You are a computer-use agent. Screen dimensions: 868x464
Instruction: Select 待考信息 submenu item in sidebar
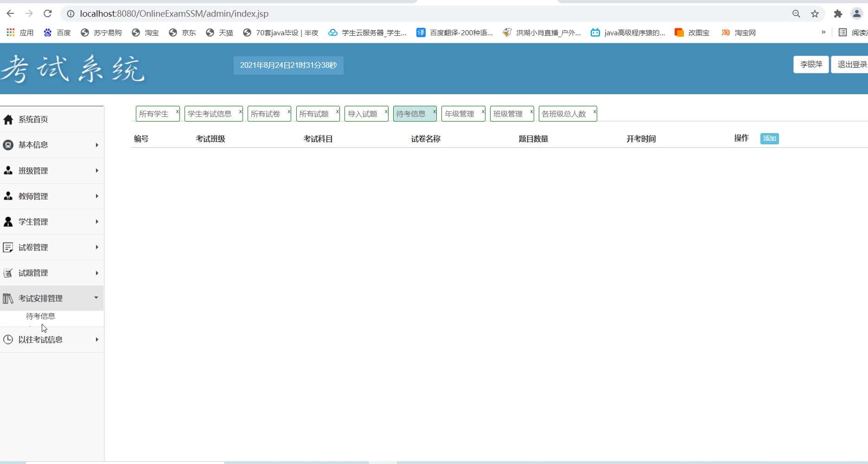pos(40,316)
